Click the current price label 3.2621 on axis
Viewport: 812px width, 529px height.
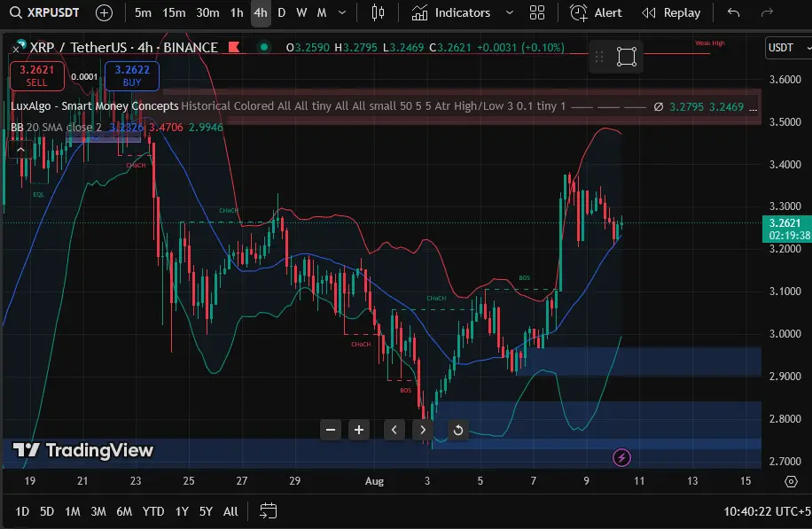786,229
